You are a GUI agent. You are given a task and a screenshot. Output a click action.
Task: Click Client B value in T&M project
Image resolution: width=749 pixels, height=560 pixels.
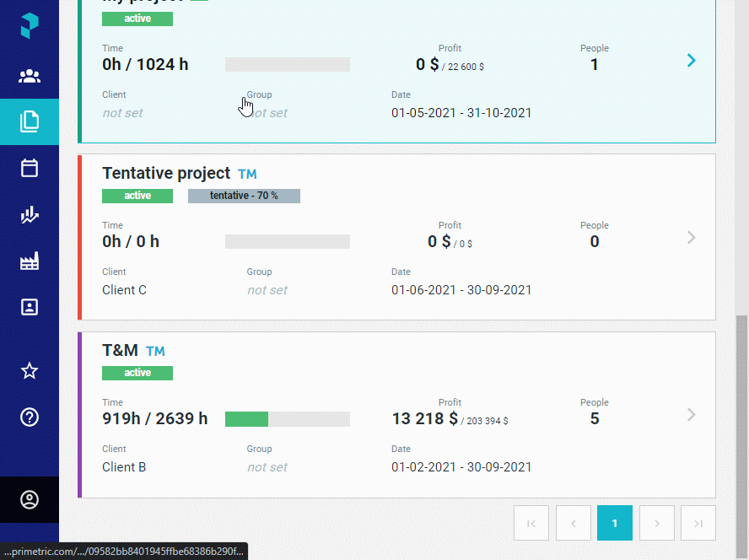tap(124, 467)
